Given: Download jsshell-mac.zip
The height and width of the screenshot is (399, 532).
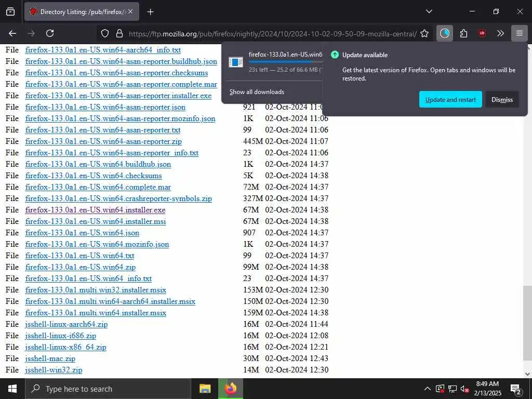Looking at the screenshot, I should point(50,358).
